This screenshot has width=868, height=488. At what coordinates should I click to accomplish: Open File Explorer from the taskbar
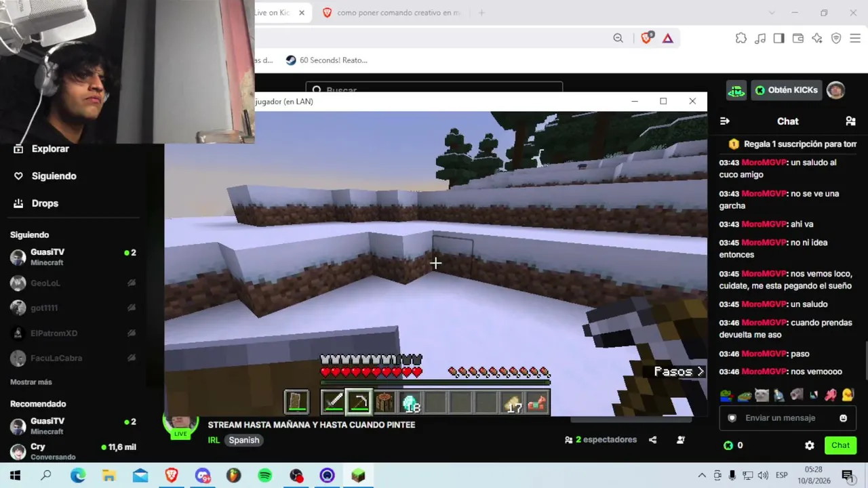(x=109, y=476)
